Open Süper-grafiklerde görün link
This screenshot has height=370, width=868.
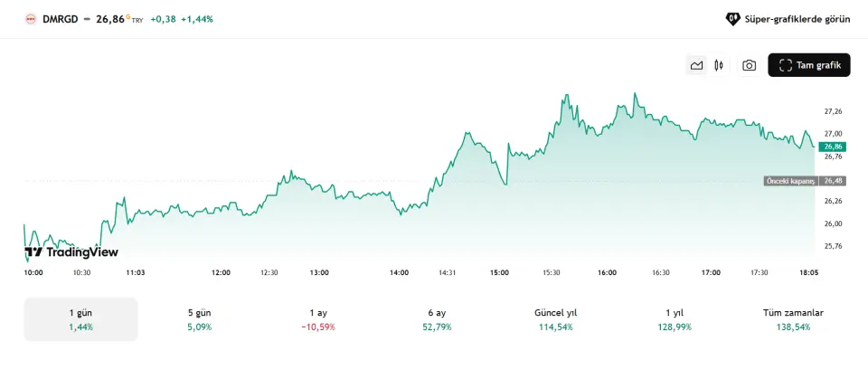(797, 18)
